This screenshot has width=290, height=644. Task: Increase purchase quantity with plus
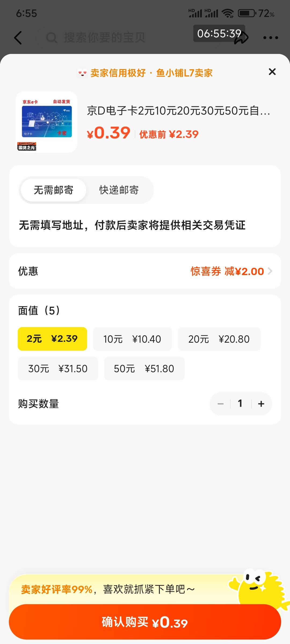(x=261, y=404)
